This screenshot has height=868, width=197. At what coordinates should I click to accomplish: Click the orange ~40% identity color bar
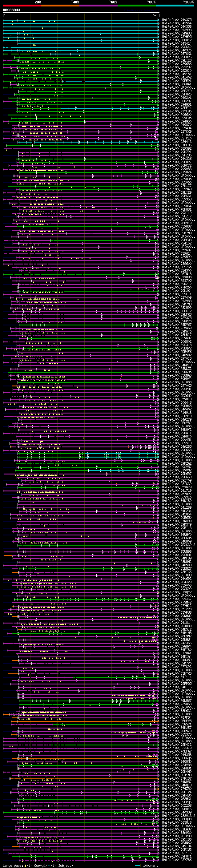tap(60, 6)
